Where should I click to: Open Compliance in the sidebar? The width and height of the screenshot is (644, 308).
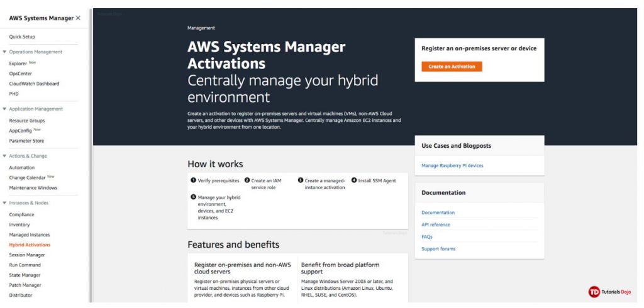tap(22, 215)
